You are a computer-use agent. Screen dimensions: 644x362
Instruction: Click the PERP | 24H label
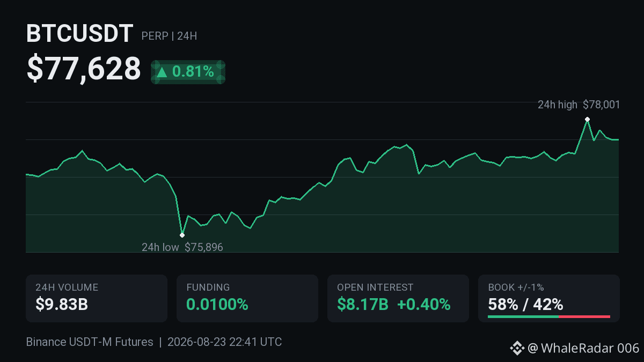click(169, 36)
